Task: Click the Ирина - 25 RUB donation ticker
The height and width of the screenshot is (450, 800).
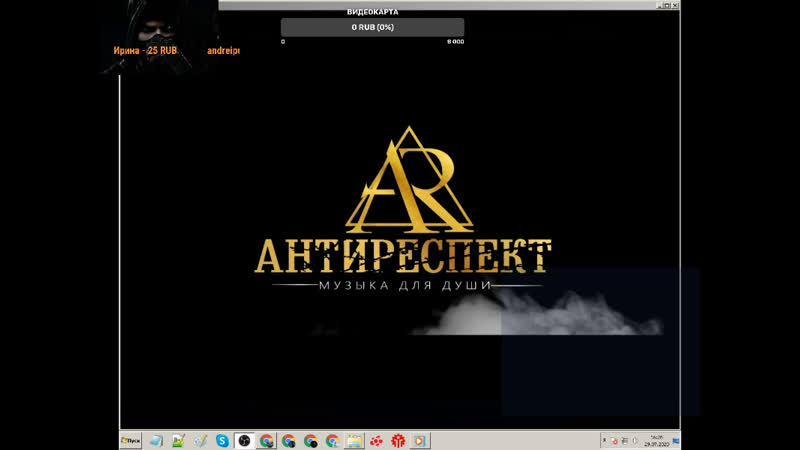Action: point(145,51)
